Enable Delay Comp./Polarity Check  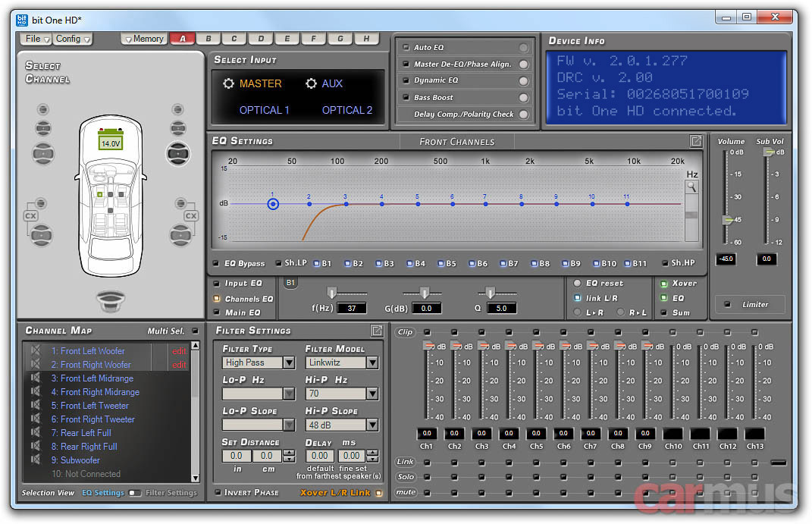click(524, 114)
